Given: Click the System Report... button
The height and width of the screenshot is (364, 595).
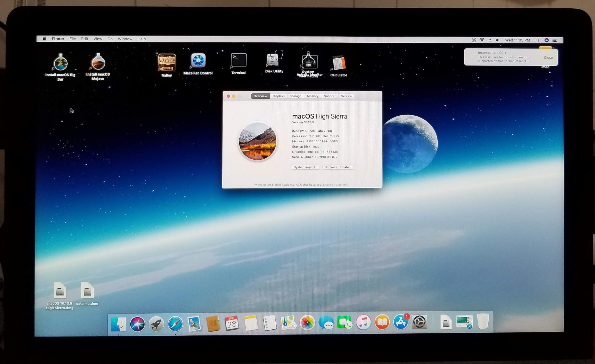Looking at the screenshot, I should [305, 167].
